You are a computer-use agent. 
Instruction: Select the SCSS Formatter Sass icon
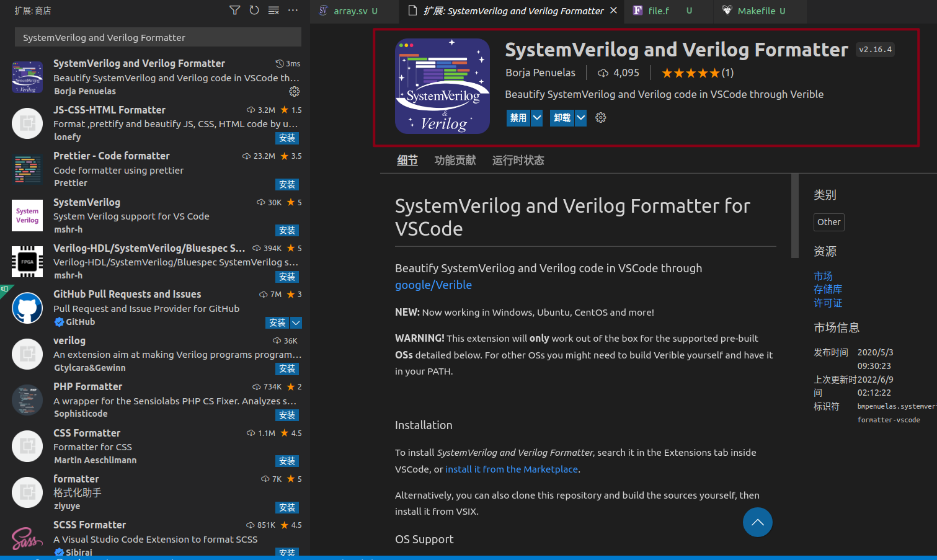27,538
